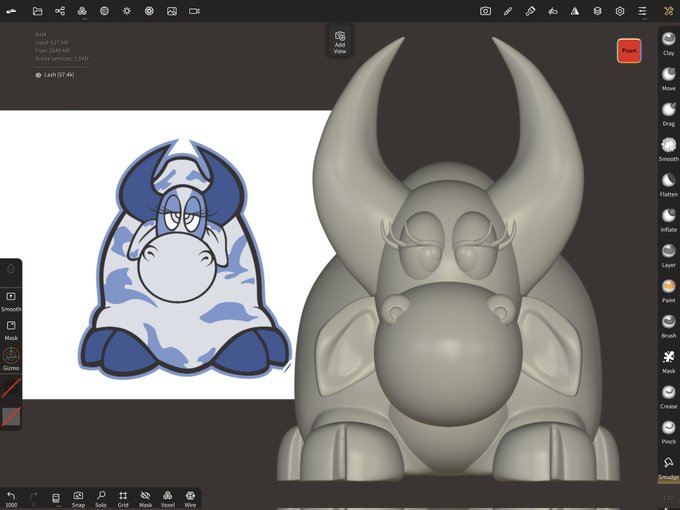
Task: Select the Lash (57.4k) object label
Action: coord(59,75)
